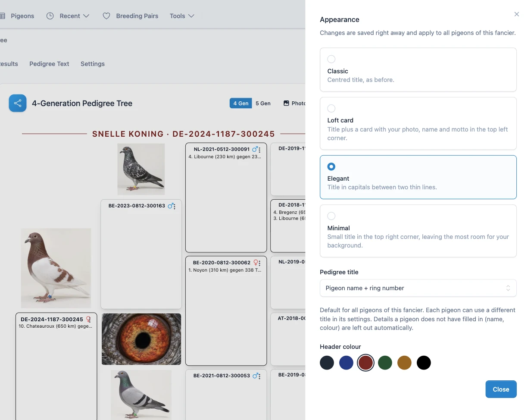This screenshot has width=531, height=420.
Task: Switch the tree to 4 Gen view
Action: (x=241, y=103)
